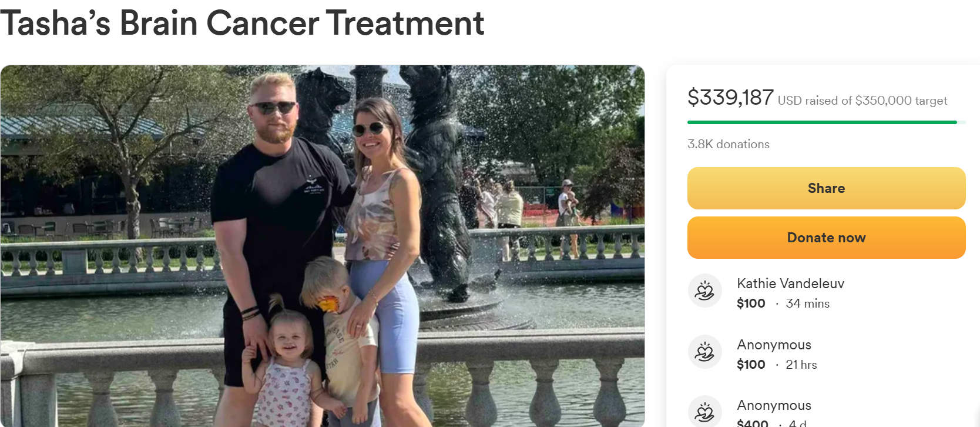The height and width of the screenshot is (427, 980).
Task: Click the donation icon beside the $400 Anonymous donor
Action: pos(704,411)
